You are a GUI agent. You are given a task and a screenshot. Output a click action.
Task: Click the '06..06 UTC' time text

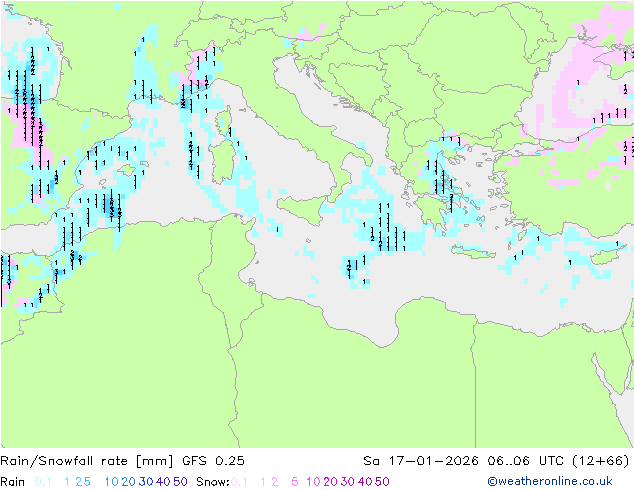(525, 461)
